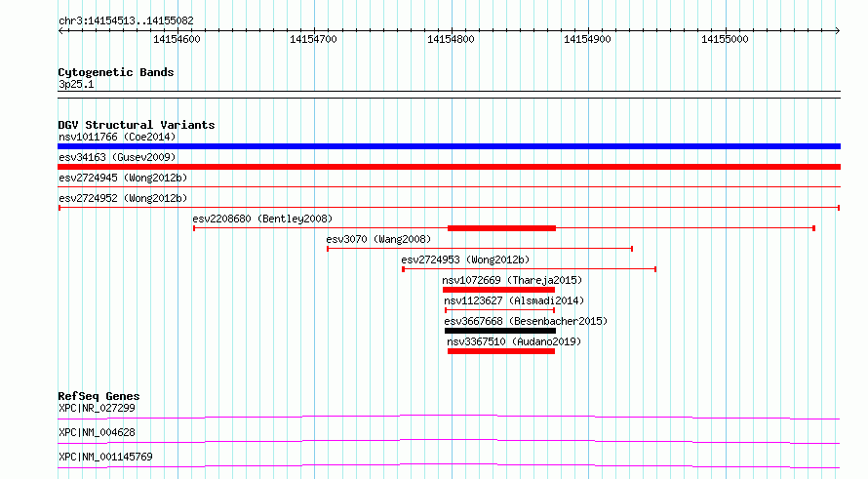This screenshot has height=479, width=868.
Task: Select the esv2724953 (Wong2012b) label
Action: point(465,259)
